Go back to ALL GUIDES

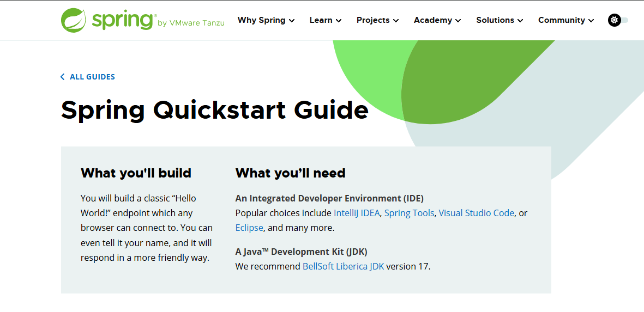coord(92,77)
